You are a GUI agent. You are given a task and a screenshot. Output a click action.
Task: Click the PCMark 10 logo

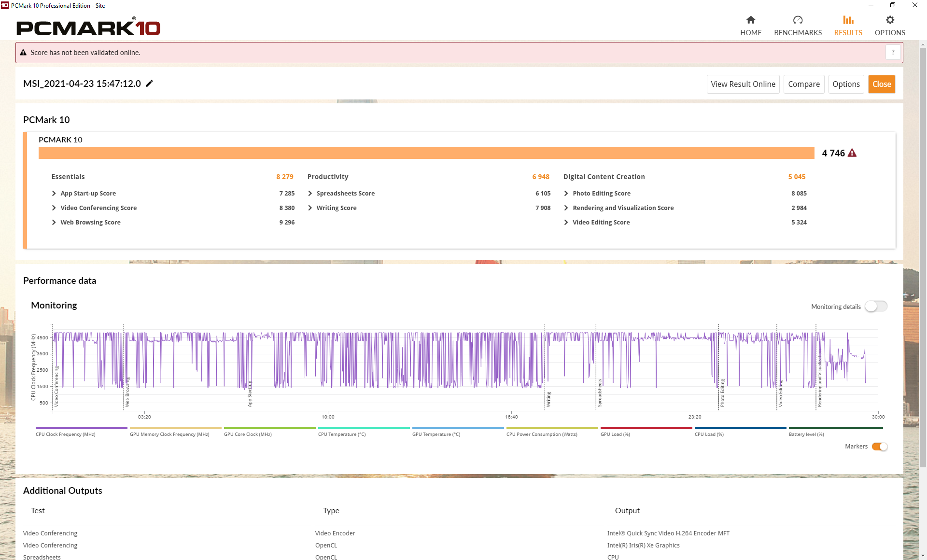pyautogui.click(x=88, y=28)
